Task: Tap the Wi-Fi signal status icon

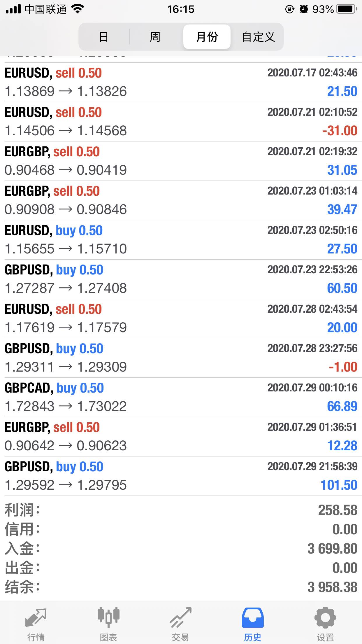Action: [78, 9]
